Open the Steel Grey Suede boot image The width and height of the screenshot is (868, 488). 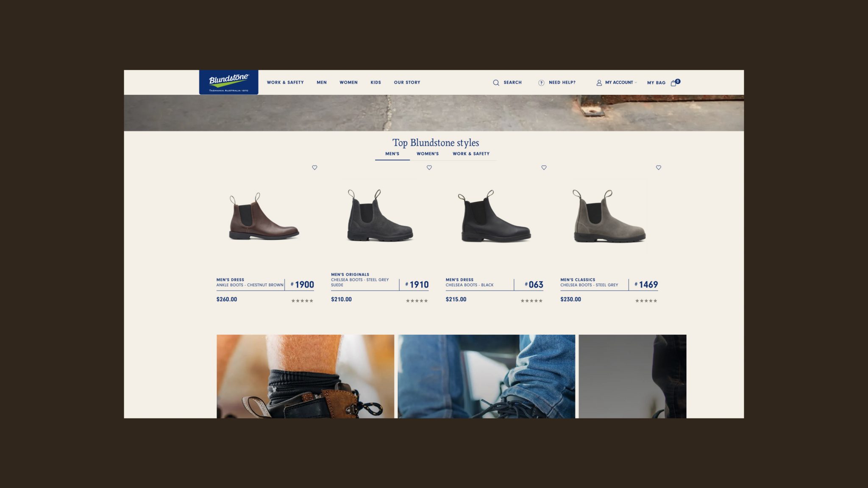click(380, 215)
